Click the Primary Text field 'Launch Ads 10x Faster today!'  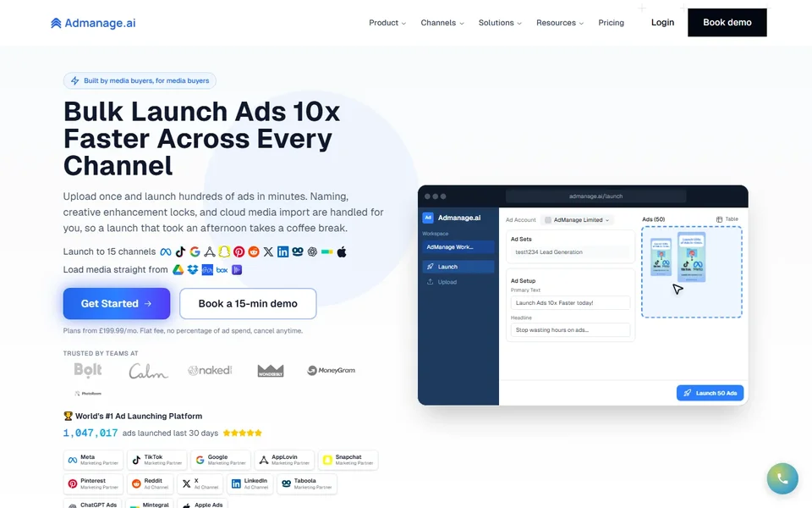point(570,303)
